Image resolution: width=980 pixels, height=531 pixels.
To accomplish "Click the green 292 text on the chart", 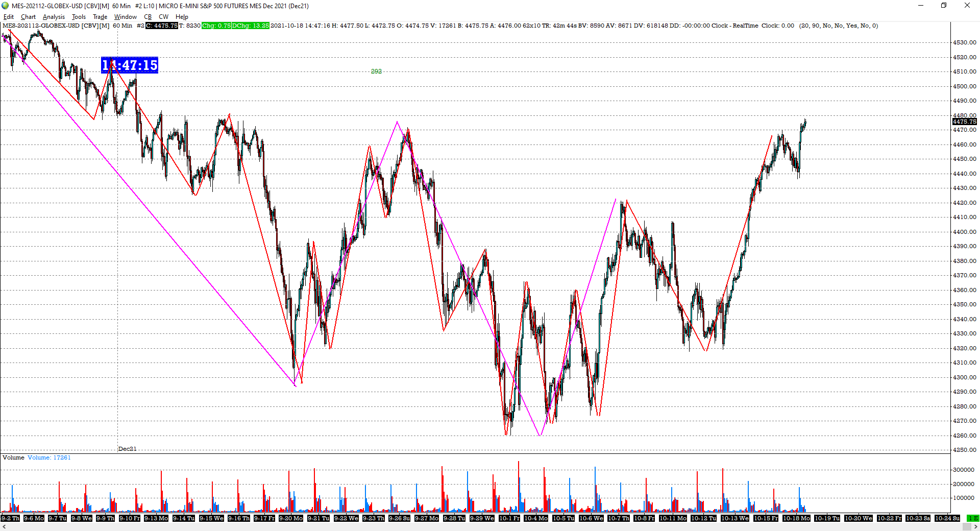I will 376,71.
